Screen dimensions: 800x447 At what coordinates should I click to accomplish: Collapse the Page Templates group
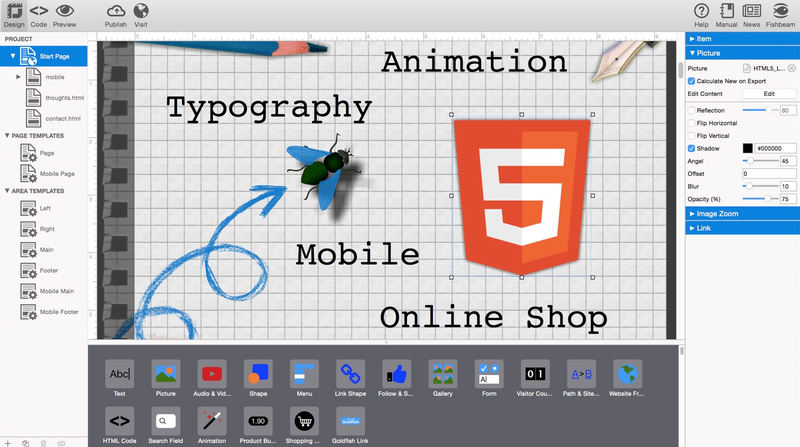tap(7, 136)
